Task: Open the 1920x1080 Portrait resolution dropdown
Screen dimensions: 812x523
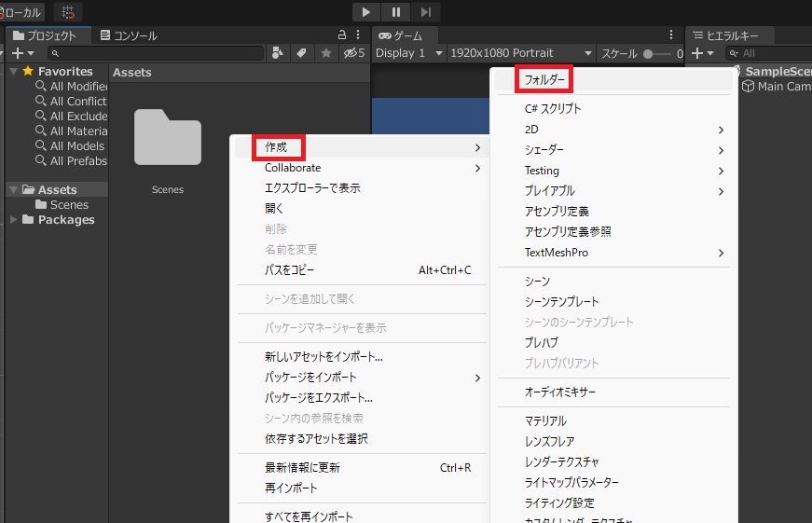Action: (x=520, y=53)
